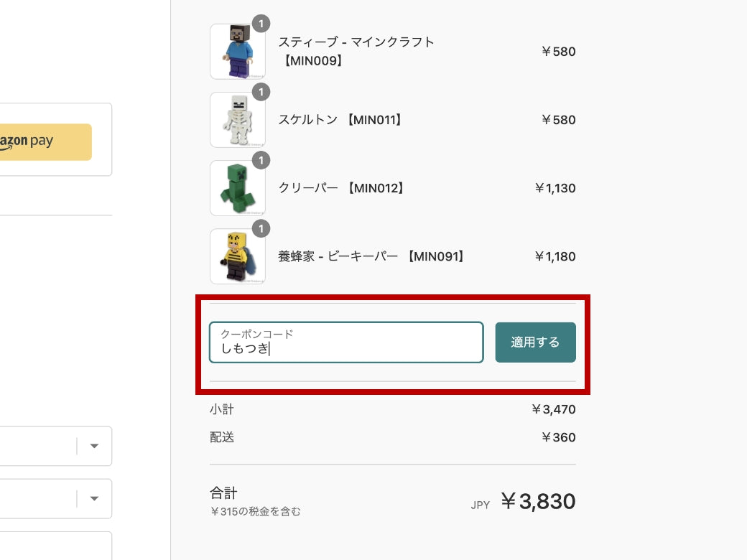Click the empty text field below the dropdowns
747x560 pixels.
coord(54,546)
